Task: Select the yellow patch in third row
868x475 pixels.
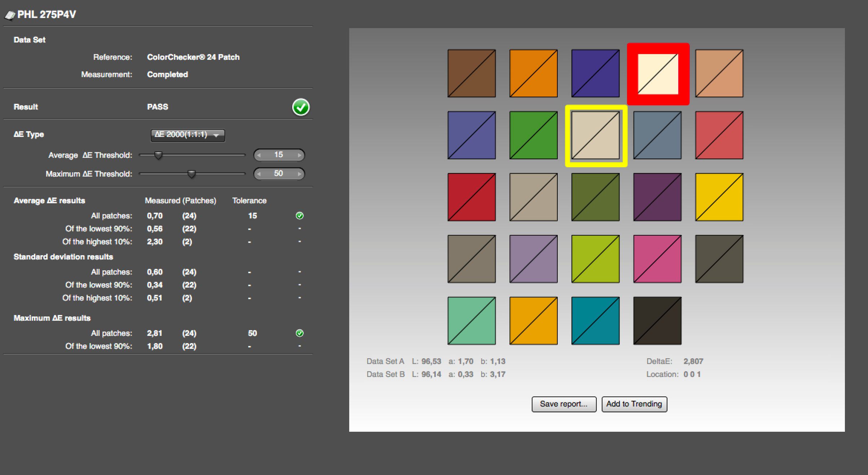Action: click(x=719, y=197)
